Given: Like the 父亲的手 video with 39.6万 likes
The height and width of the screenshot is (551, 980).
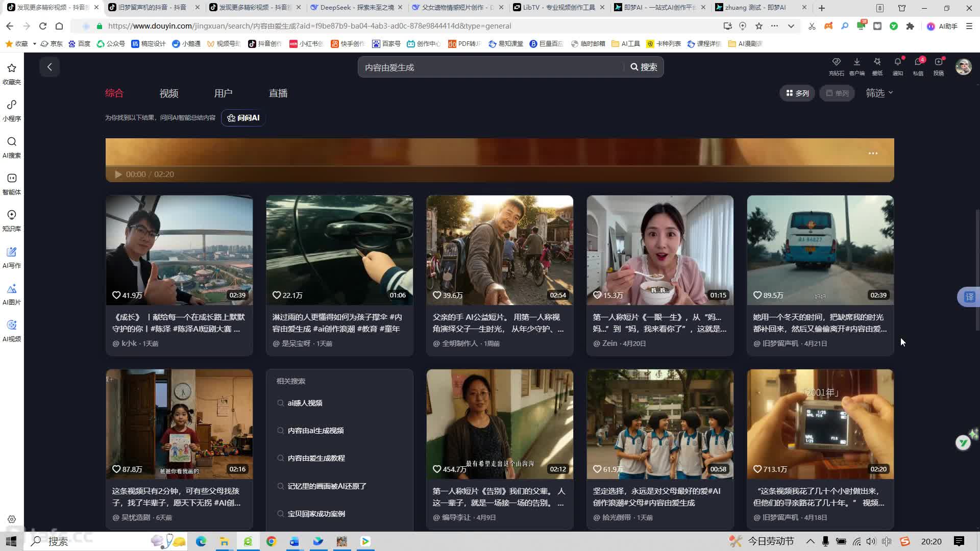Looking at the screenshot, I should point(437,295).
